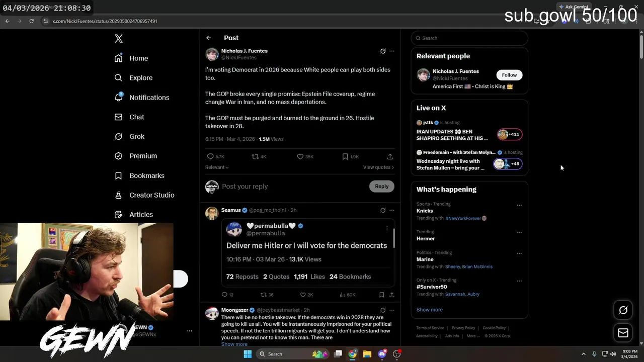
Task: Click the X logo icon
Action: [118, 39]
